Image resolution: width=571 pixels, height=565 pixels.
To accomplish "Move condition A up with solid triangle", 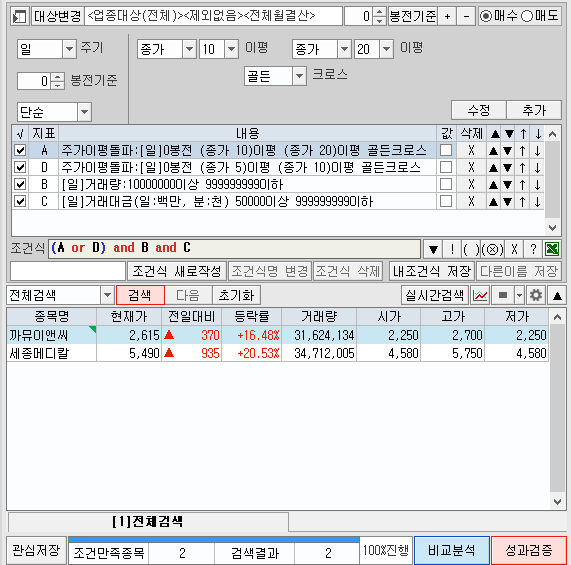I will (x=493, y=150).
